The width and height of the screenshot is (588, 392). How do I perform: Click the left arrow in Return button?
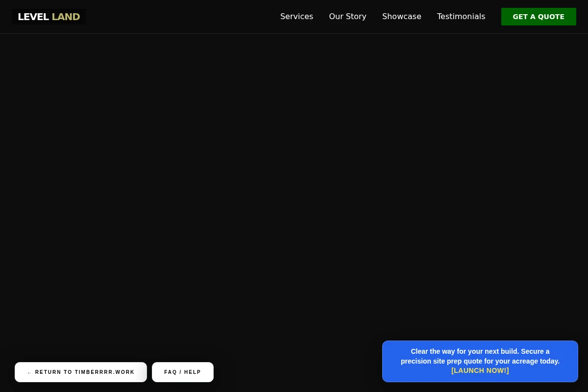point(29,373)
